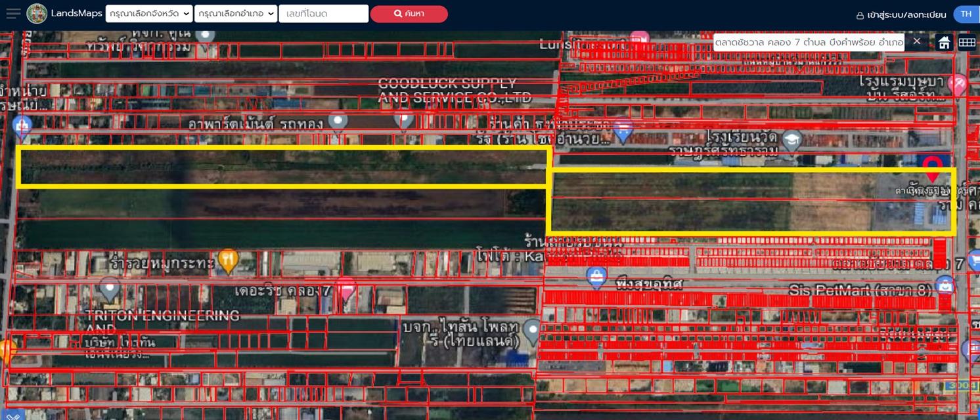Image resolution: width=980 pixels, height=420 pixels.
Task: Click the home icon to reset map view
Action: click(x=943, y=41)
